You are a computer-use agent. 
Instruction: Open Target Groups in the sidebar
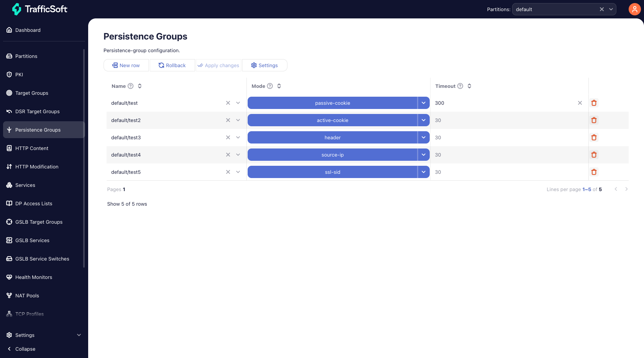click(32, 93)
